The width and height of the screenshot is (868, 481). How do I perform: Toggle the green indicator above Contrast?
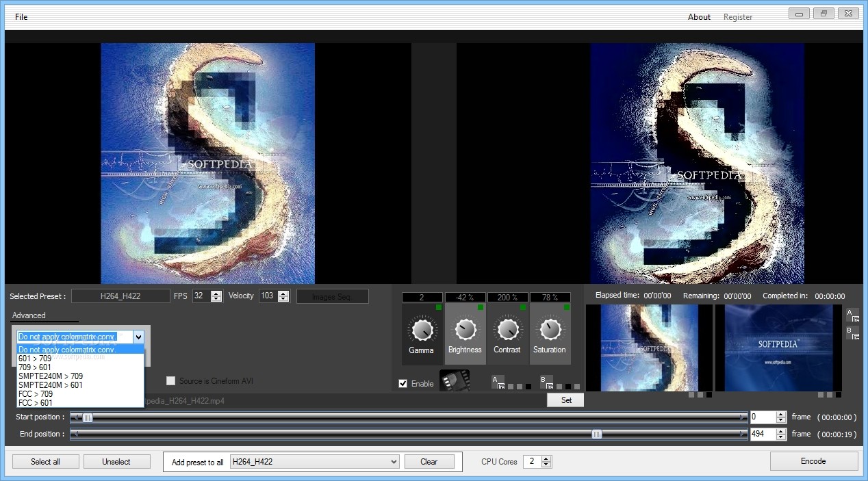click(x=524, y=307)
